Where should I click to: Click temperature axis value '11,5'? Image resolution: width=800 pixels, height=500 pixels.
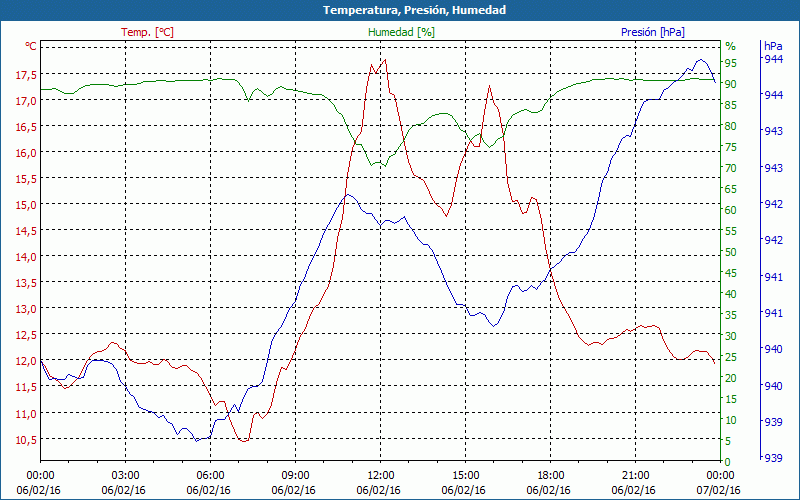(x=27, y=387)
